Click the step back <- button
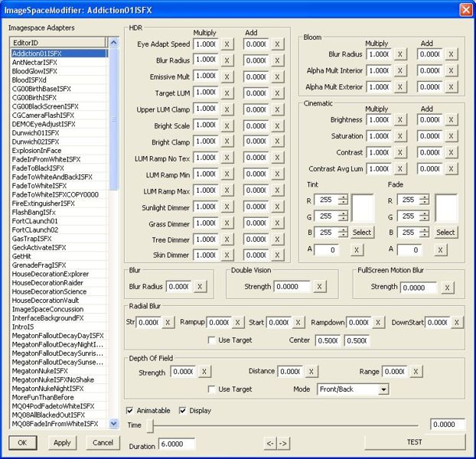Image resolution: width=476 pixels, height=459 pixels. (270, 444)
